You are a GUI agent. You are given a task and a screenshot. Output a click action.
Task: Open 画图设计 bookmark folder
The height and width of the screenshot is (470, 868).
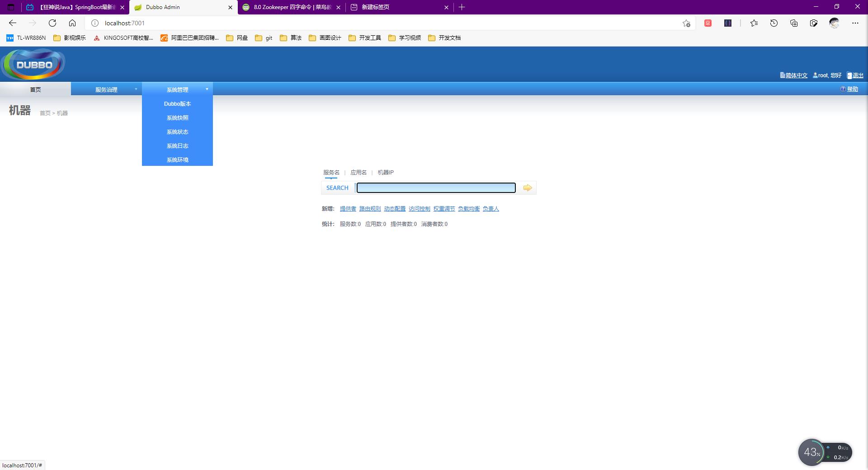(325, 38)
